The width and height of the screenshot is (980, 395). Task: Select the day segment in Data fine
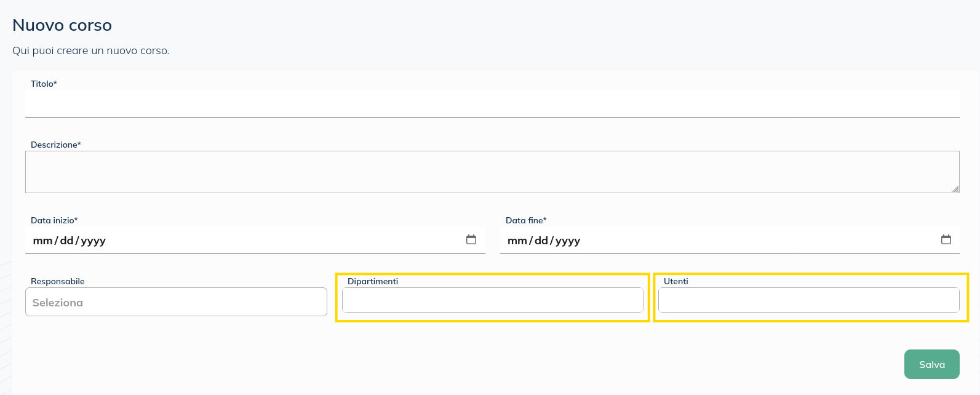click(x=541, y=241)
